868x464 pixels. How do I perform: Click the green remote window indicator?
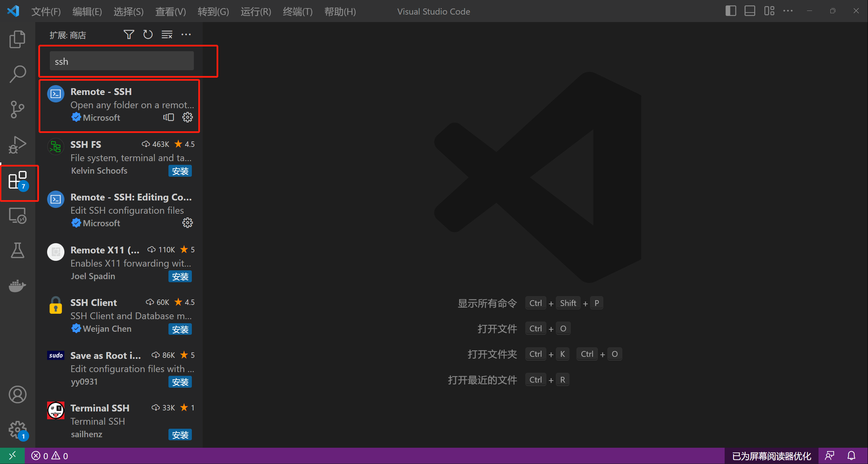12,456
